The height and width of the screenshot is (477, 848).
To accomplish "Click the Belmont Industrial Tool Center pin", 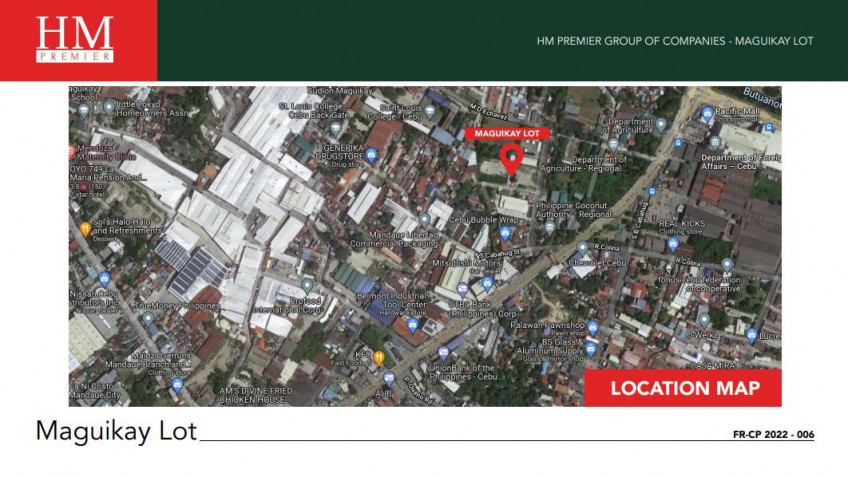I will coord(413,325).
